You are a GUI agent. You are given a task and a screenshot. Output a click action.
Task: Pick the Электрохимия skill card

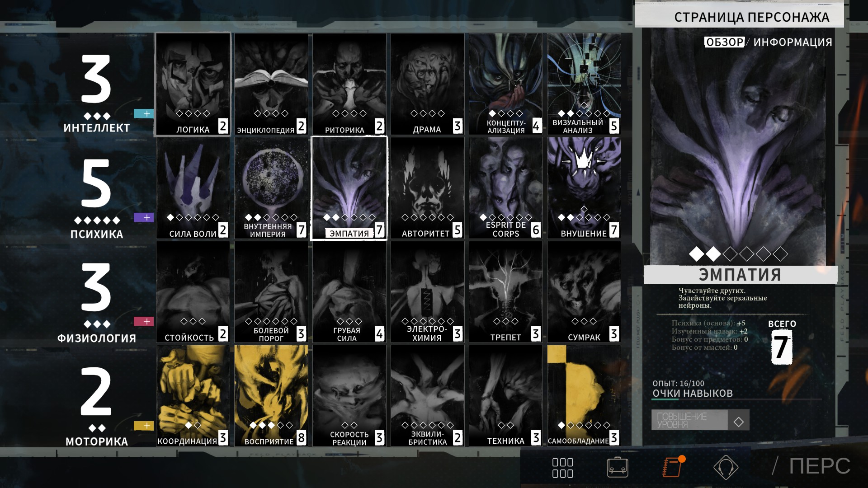coord(428,292)
